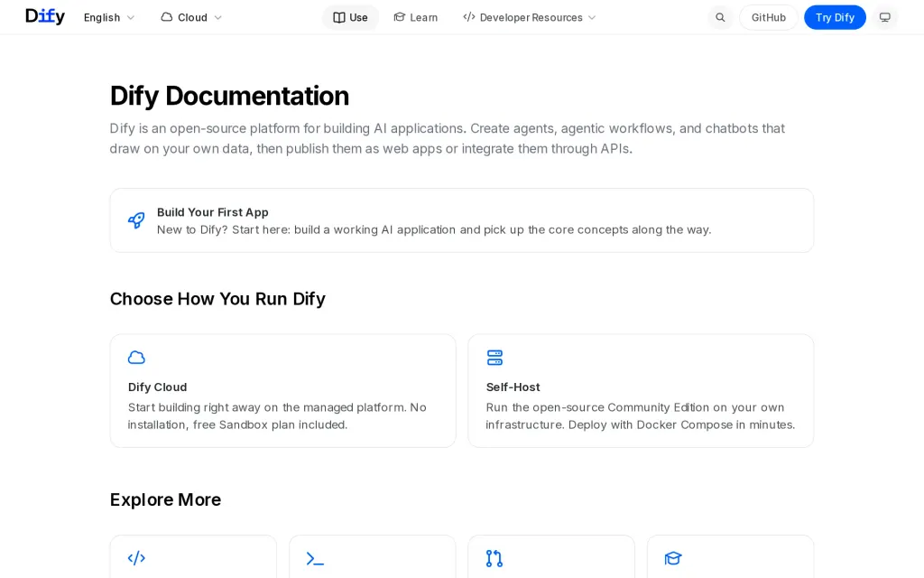Image resolution: width=924 pixels, height=578 pixels.
Task: Click the server icon in Self-Host card
Action: (x=494, y=358)
